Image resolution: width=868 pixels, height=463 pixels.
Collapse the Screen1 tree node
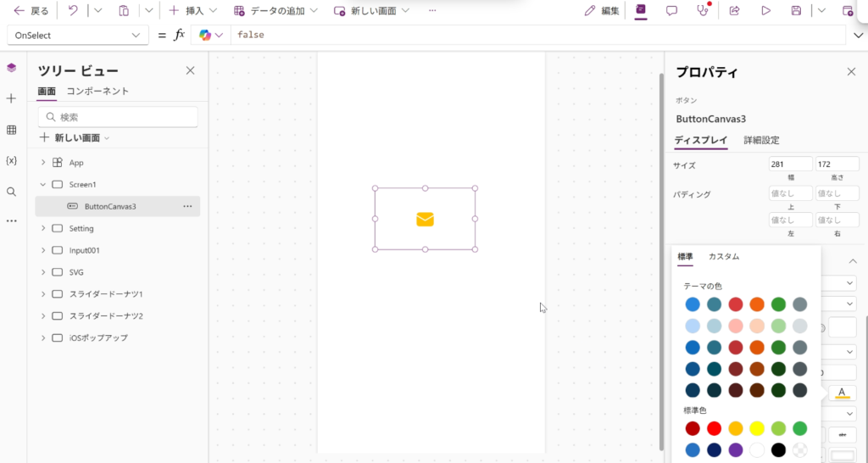(43, 184)
